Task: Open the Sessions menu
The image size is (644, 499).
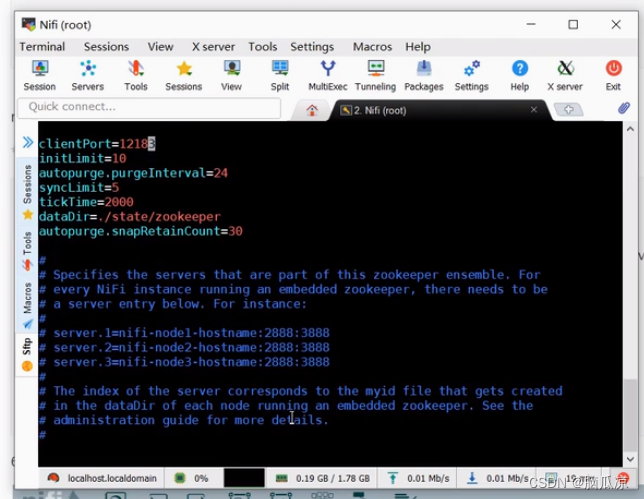Action: click(106, 47)
